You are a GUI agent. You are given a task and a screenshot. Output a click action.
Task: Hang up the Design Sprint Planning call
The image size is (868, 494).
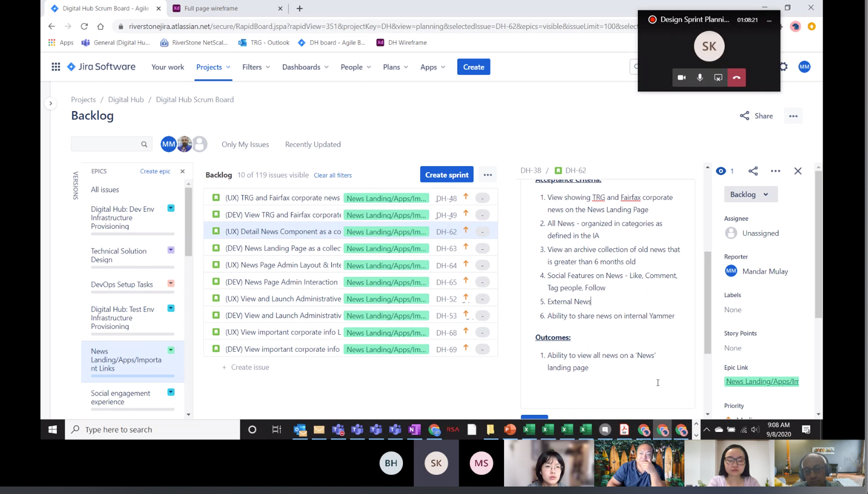pyautogui.click(x=736, y=78)
